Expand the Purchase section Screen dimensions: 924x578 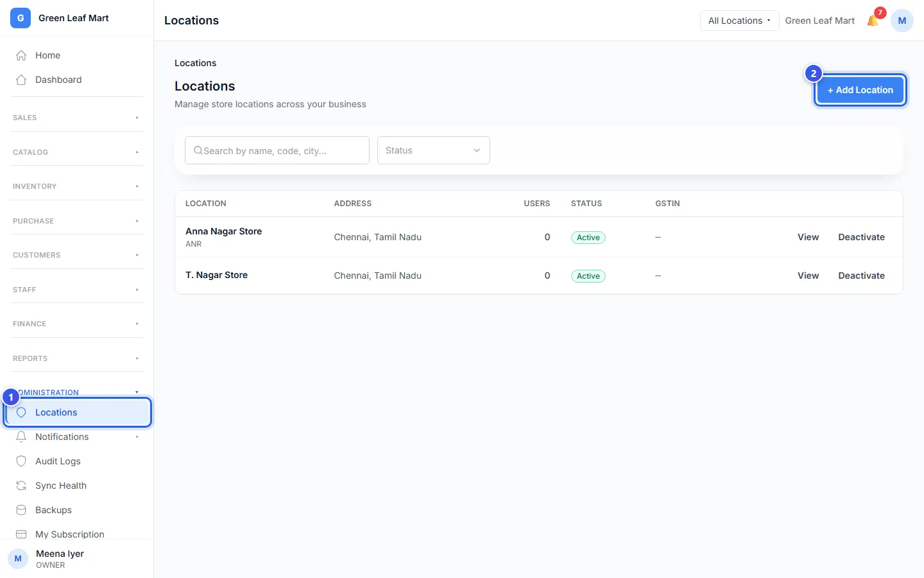77,221
